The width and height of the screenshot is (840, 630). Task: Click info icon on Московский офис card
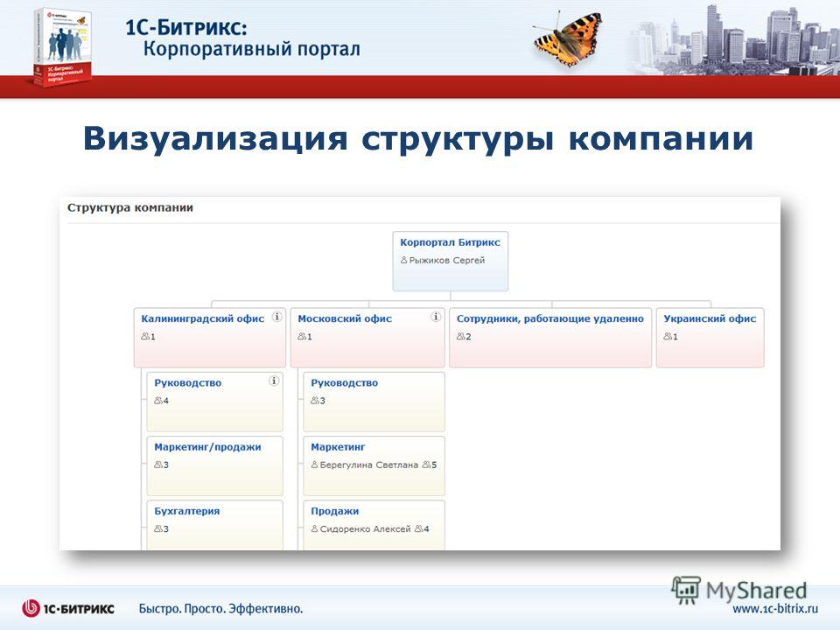point(436,317)
